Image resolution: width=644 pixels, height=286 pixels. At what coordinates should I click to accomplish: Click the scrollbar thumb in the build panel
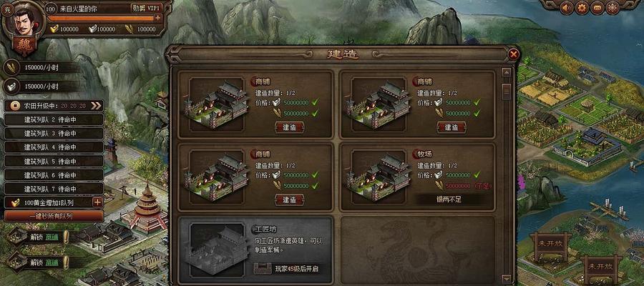[507, 91]
